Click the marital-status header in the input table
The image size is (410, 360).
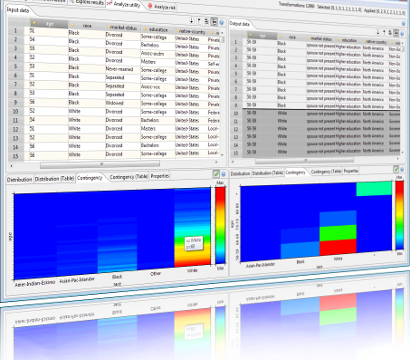point(123,28)
